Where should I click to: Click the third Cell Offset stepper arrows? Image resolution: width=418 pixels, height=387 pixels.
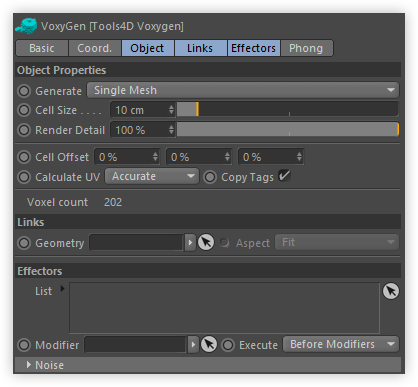coord(299,157)
